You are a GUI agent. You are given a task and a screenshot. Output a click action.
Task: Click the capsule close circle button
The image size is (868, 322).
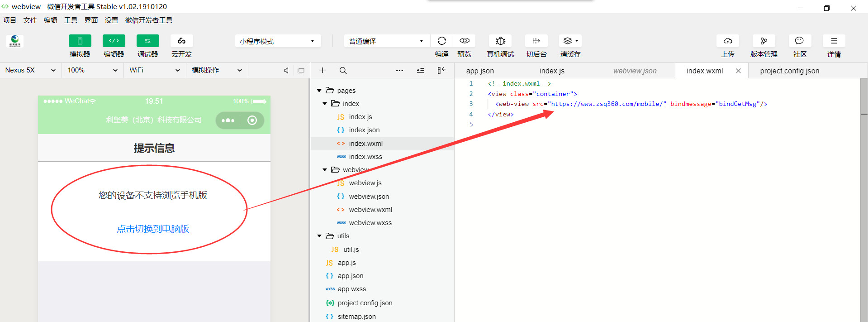click(x=252, y=120)
